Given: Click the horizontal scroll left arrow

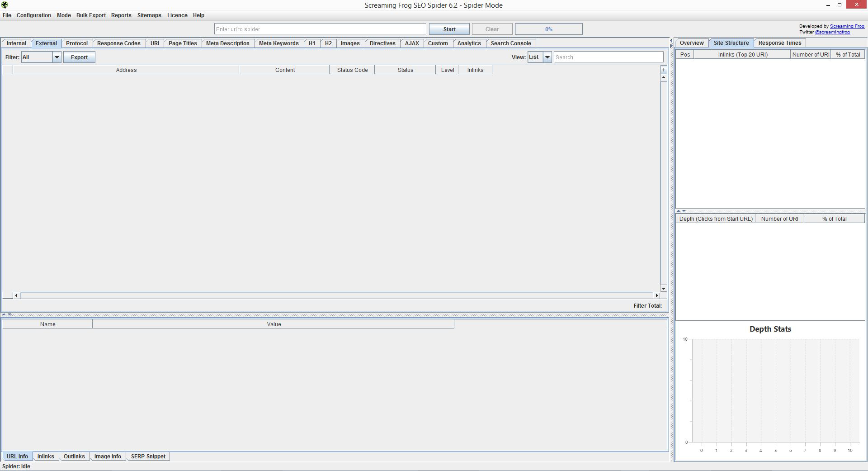Looking at the screenshot, I should pyautogui.click(x=16, y=295).
